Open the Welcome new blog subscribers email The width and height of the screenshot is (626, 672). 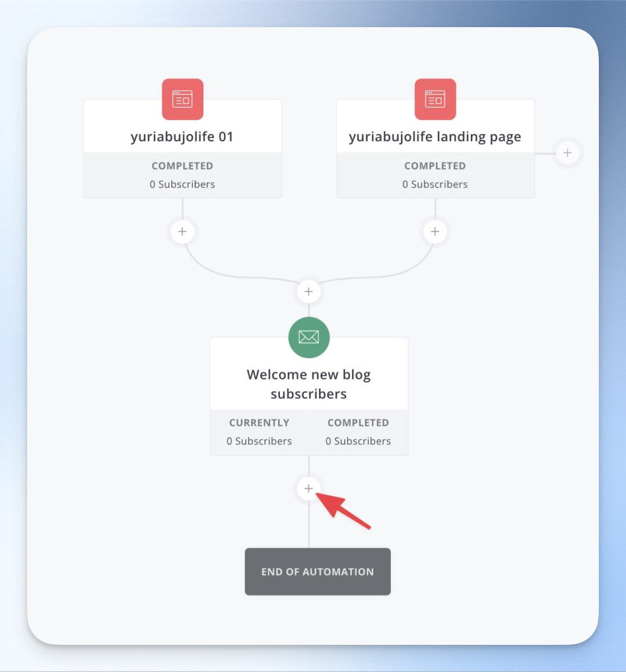(x=309, y=384)
